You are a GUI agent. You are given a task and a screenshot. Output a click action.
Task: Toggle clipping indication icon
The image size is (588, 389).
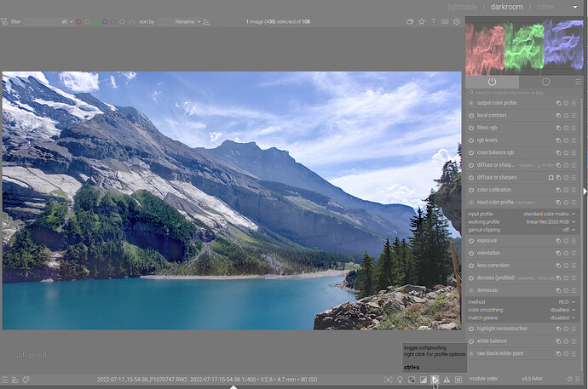423,380
